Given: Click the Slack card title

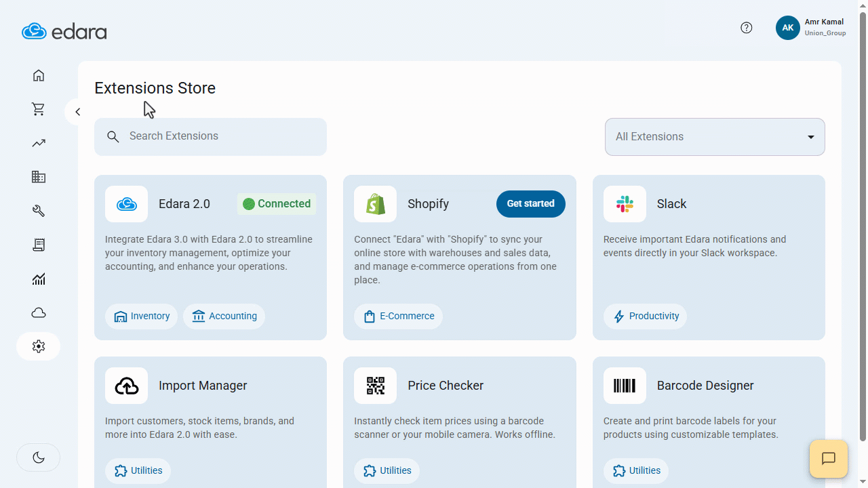Looking at the screenshot, I should coord(671,204).
